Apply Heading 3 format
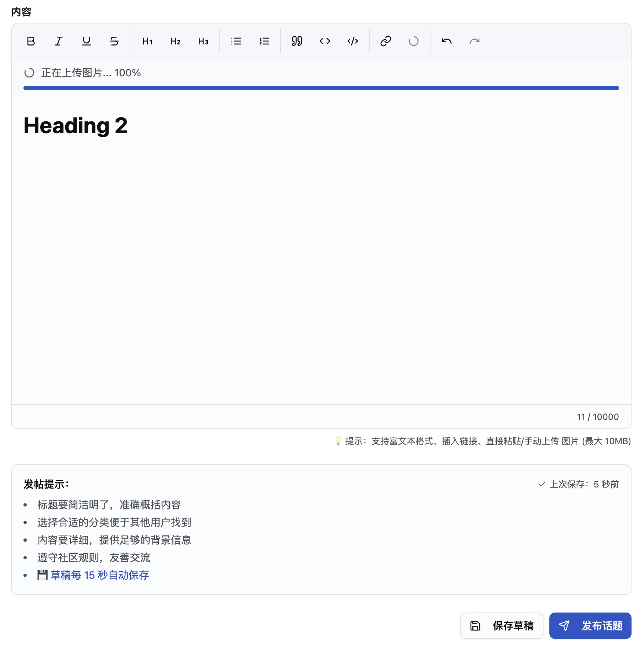This screenshot has width=644, height=647. pyautogui.click(x=203, y=41)
